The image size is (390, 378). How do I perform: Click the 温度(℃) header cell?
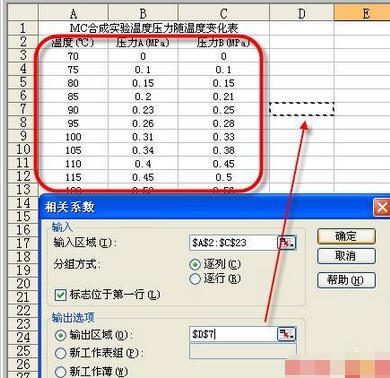pos(73,42)
